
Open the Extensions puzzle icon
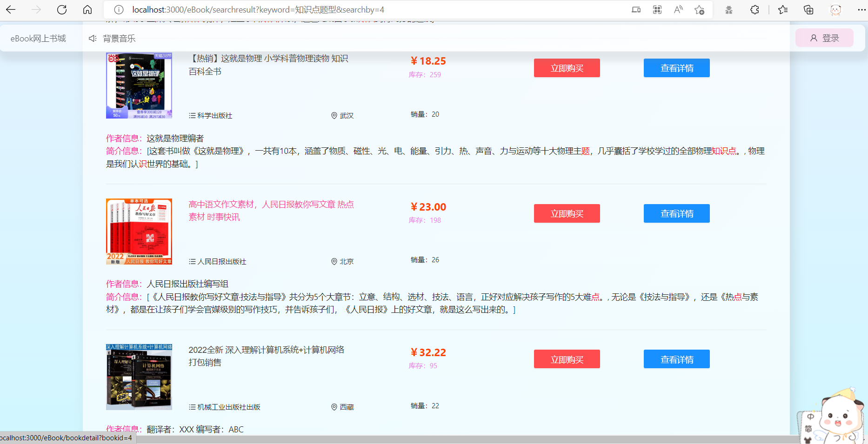pos(754,10)
